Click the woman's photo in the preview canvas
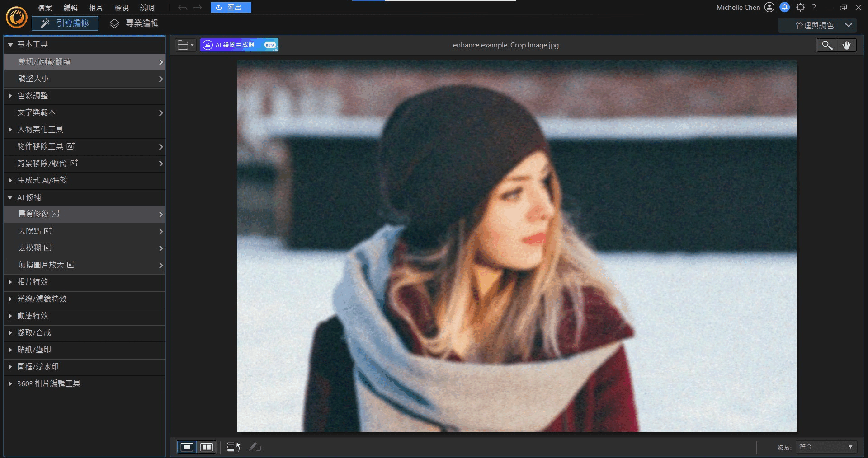 (517, 246)
